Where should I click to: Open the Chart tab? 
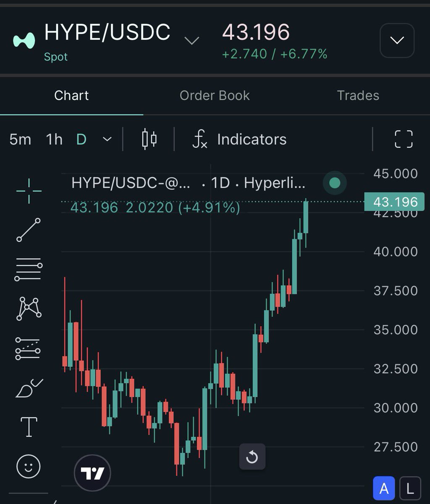tap(71, 95)
